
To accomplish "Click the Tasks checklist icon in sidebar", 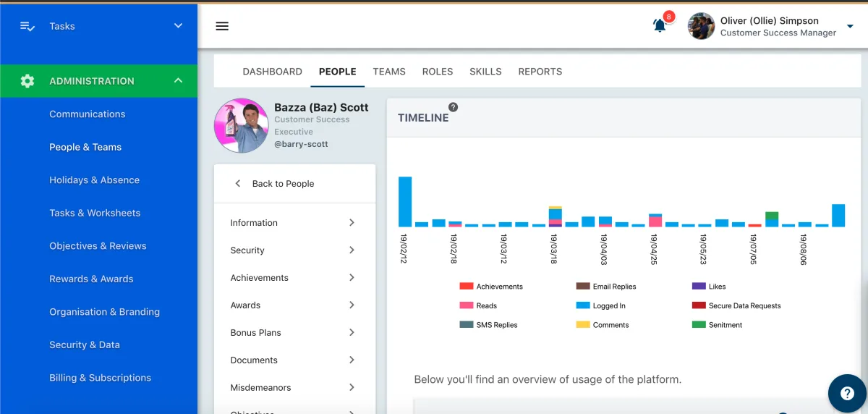I will (27, 26).
